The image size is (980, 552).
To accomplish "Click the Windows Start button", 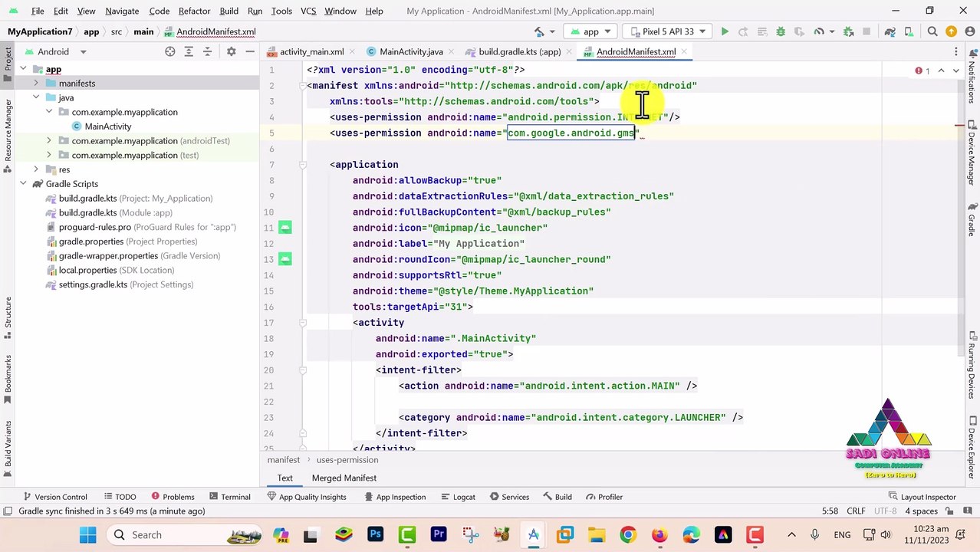I will point(87,534).
